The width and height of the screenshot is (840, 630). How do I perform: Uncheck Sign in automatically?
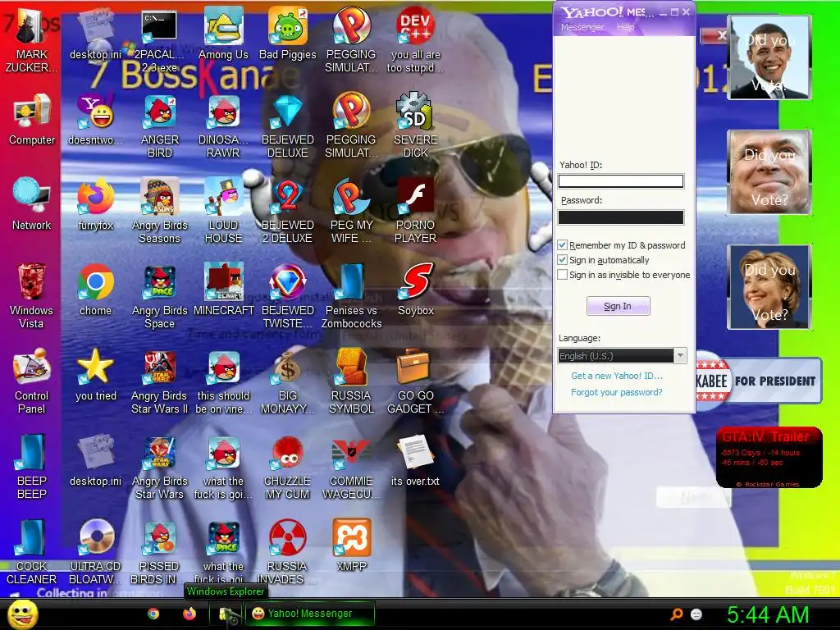pyautogui.click(x=562, y=260)
